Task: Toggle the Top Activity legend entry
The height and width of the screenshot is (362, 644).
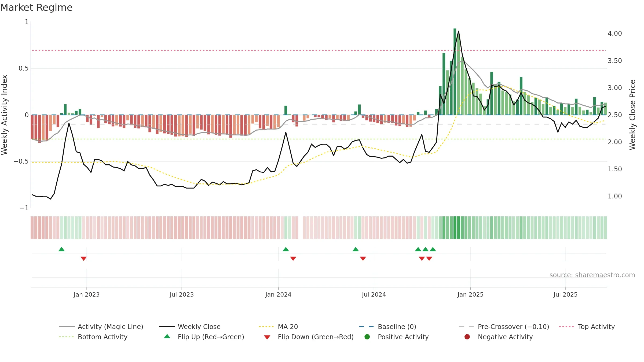Action: [x=587, y=327]
